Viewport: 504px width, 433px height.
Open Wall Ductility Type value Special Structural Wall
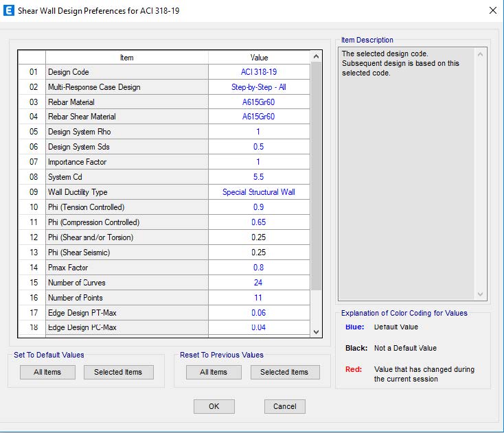259,192
